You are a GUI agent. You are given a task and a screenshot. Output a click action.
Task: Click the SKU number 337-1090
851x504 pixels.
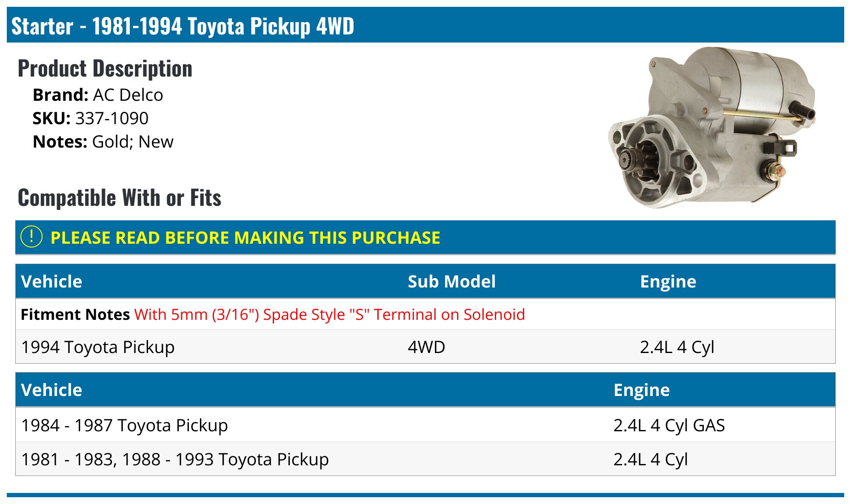[111, 118]
